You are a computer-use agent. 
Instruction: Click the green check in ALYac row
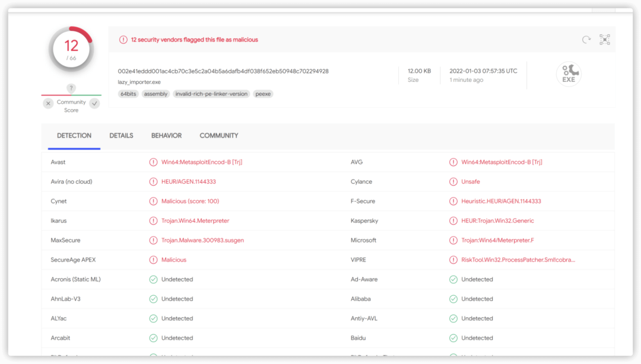coord(153,319)
